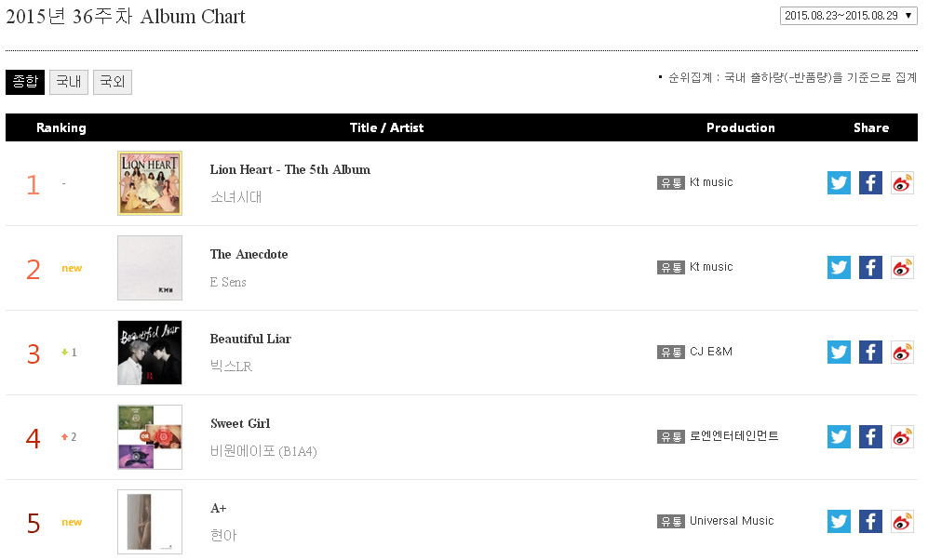The width and height of the screenshot is (928, 560).
Task: Open Lion Heart - The 5th Album title
Action: [x=290, y=169]
